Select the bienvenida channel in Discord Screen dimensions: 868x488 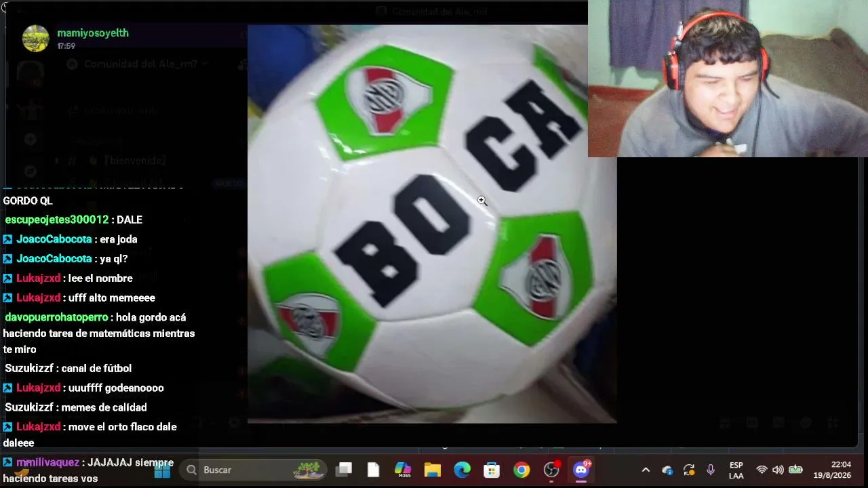[x=136, y=161]
